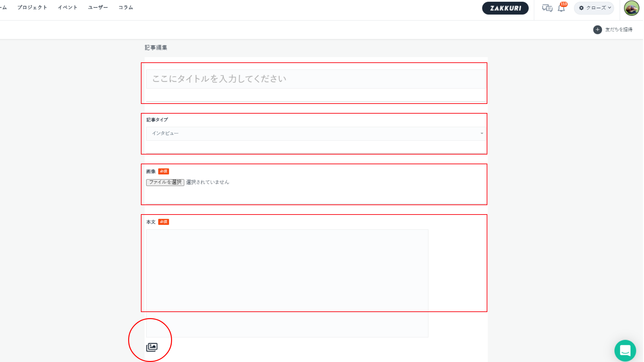
Task: Click the image gallery insert icon below editor
Action: coord(152,347)
